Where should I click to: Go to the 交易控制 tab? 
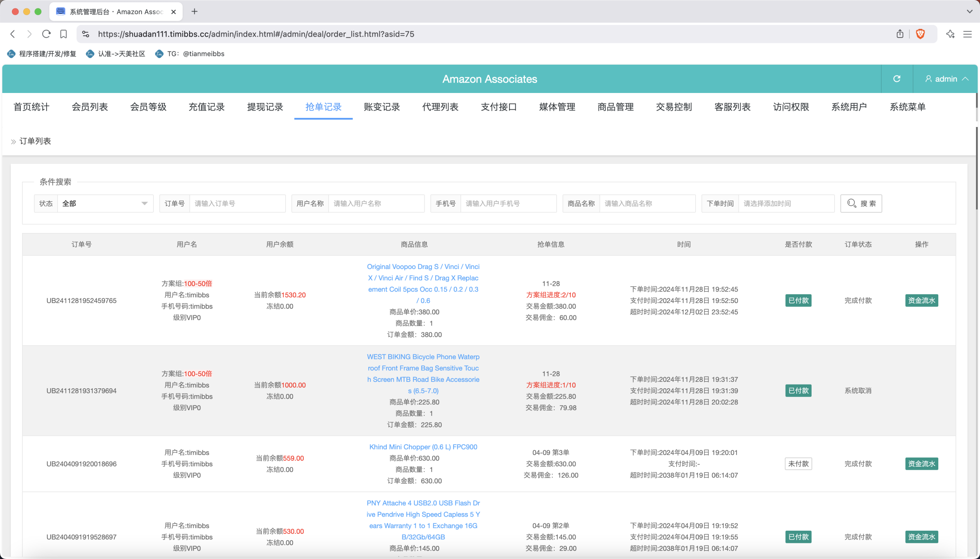tap(674, 107)
